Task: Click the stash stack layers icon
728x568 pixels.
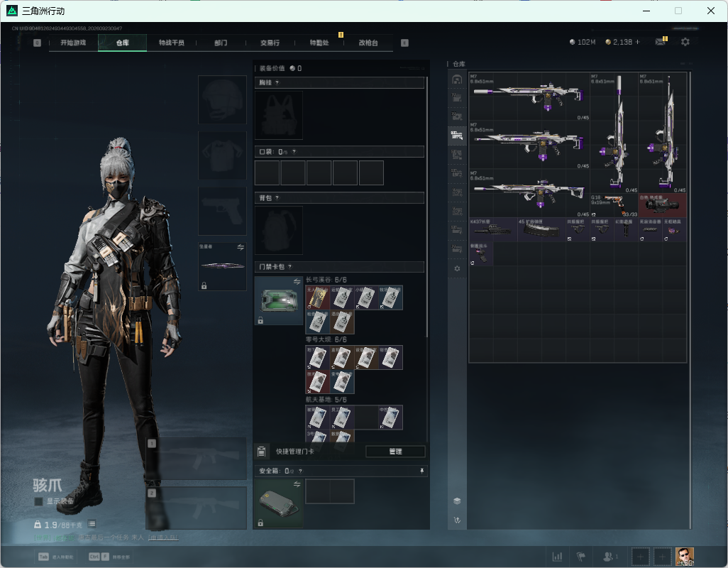Action: (x=457, y=501)
